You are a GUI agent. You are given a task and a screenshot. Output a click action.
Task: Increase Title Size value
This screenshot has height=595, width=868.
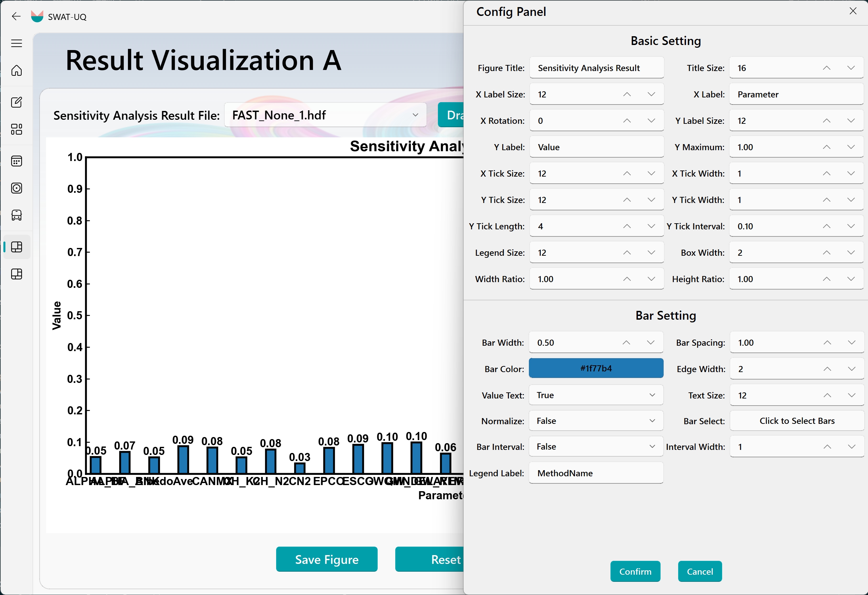(826, 68)
